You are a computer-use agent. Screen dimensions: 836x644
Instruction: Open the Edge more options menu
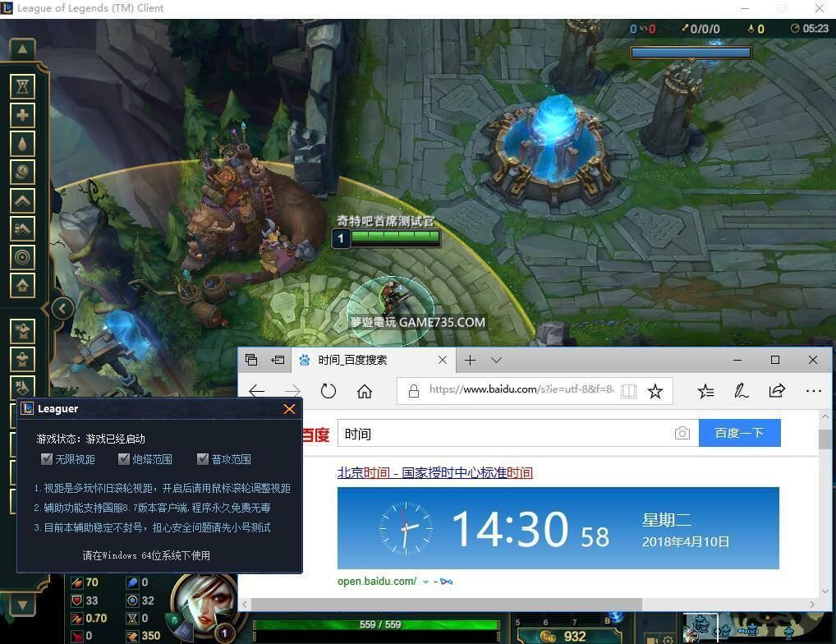(x=814, y=391)
